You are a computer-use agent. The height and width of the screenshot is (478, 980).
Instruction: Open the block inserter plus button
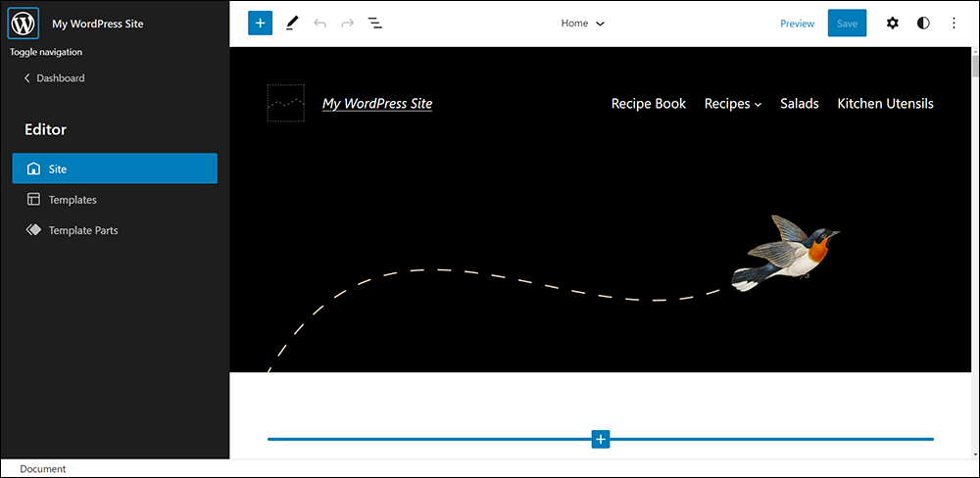click(x=260, y=24)
